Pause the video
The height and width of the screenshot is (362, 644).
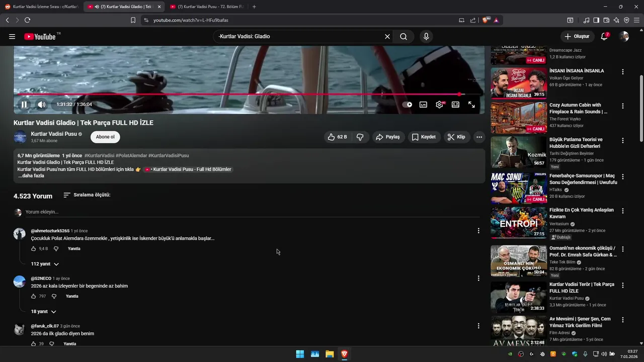24,105
